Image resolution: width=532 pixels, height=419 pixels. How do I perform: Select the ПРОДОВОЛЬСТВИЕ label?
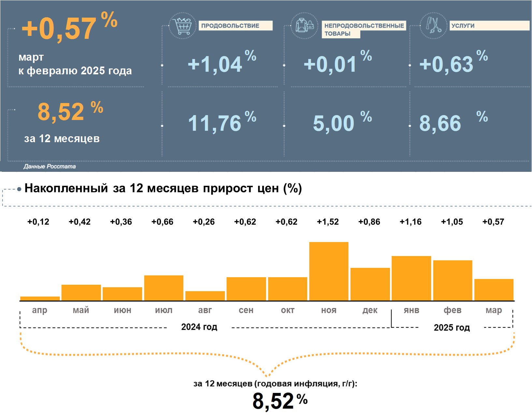(x=236, y=26)
